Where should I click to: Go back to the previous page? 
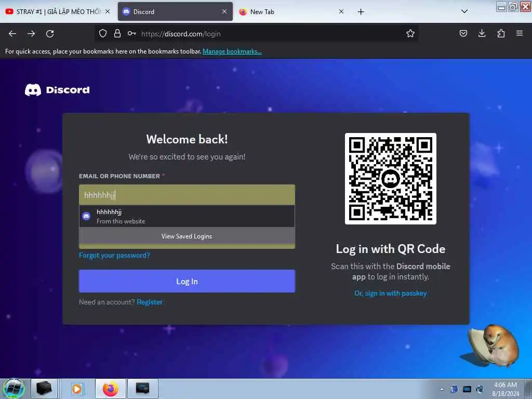pos(12,34)
